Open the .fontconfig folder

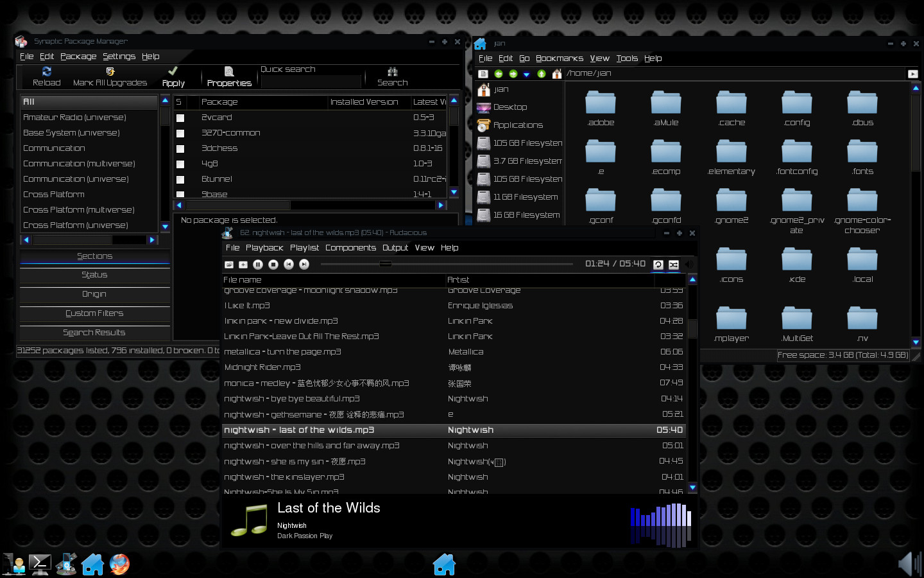(x=797, y=157)
